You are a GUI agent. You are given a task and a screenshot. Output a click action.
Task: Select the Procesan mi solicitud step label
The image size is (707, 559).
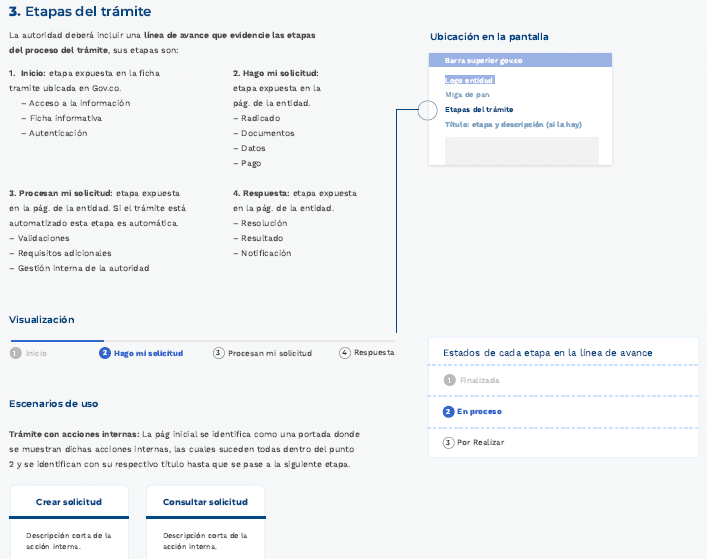[x=270, y=353]
